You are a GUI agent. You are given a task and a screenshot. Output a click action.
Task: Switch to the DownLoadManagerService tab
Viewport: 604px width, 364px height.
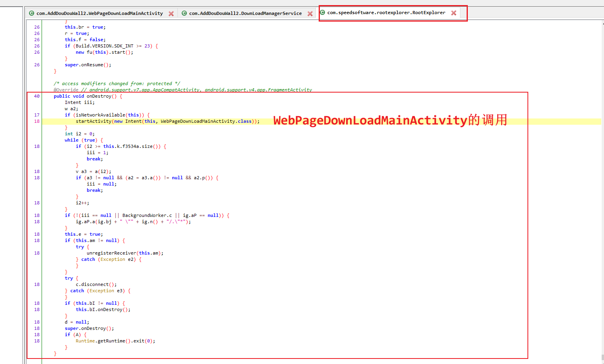pos(245,13)
